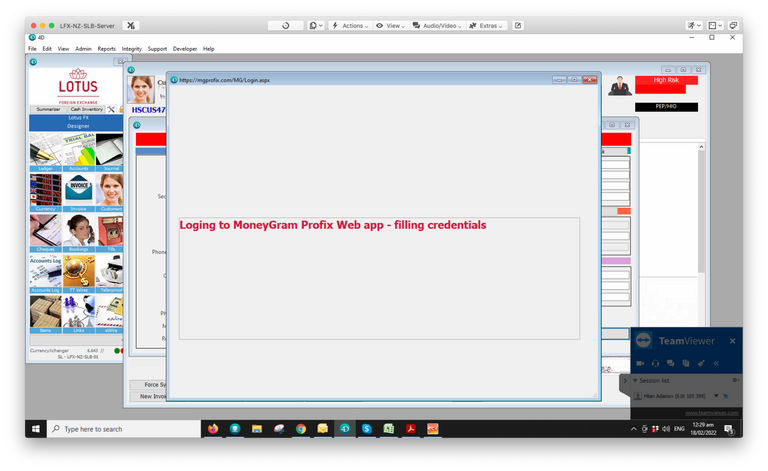
Task: Open Chrome from the taskbar
Action: [301, 429]
